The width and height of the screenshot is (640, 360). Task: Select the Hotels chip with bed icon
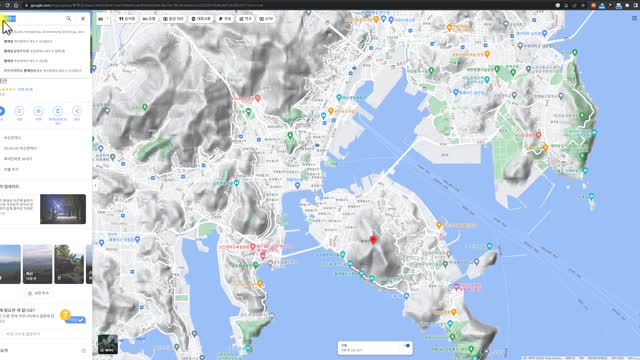149,19
